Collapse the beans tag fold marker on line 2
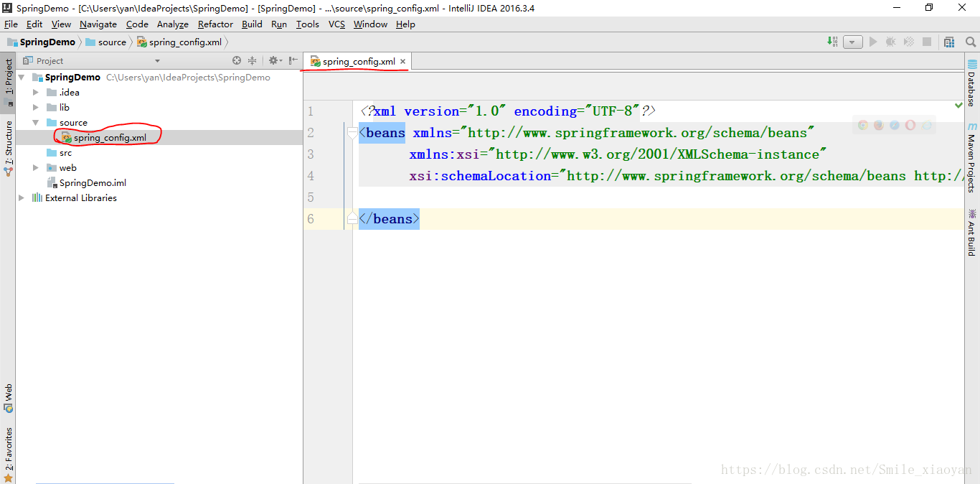The height and width of the screenshot is (484, 980). (352, 133)
